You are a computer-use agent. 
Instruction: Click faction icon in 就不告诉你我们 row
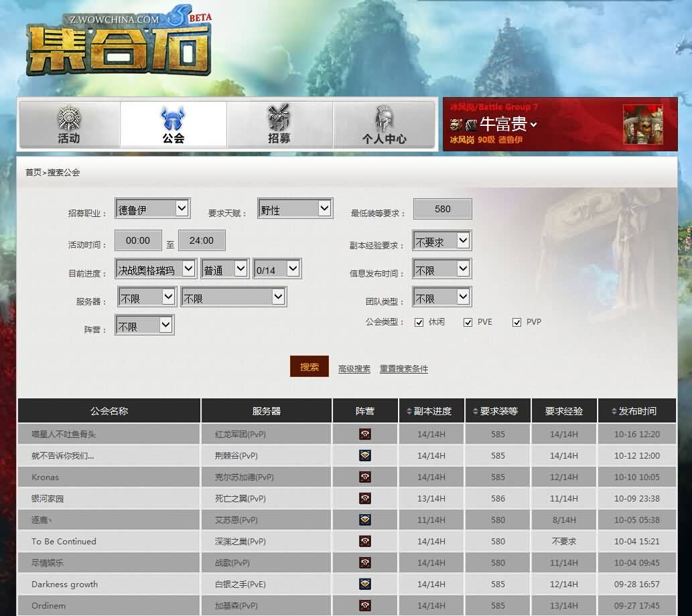click(x=365, y=455)
